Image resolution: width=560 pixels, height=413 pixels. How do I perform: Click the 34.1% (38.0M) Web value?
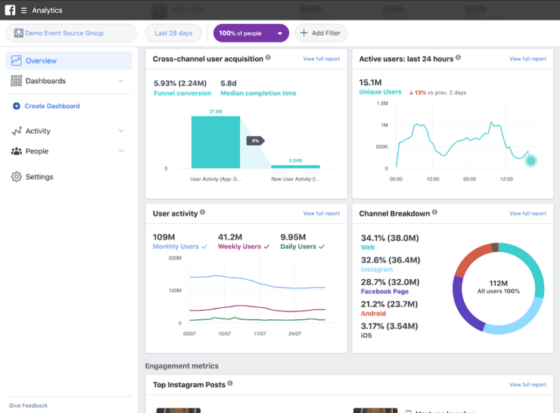(x=390, y=238)
